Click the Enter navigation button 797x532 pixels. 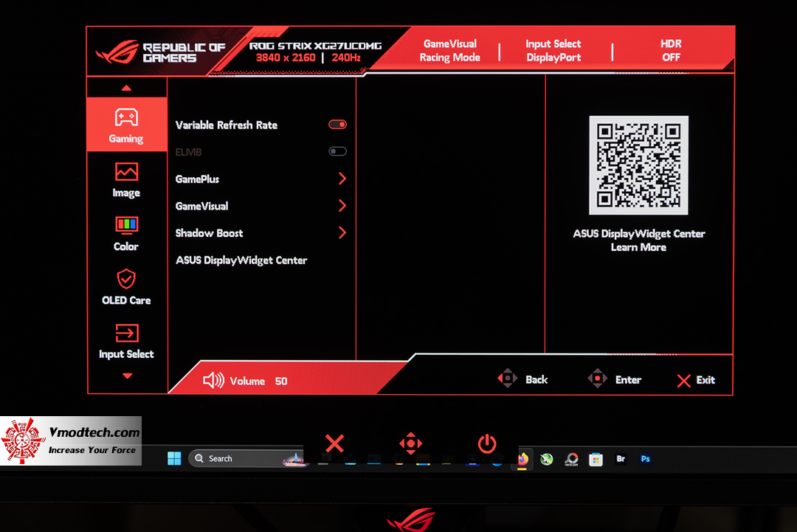[x=614, y=379]
